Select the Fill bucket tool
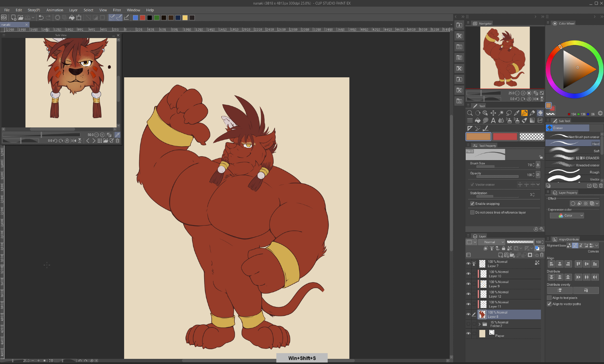Viewport: 604px width, 364px height. [x=478, y=121]
